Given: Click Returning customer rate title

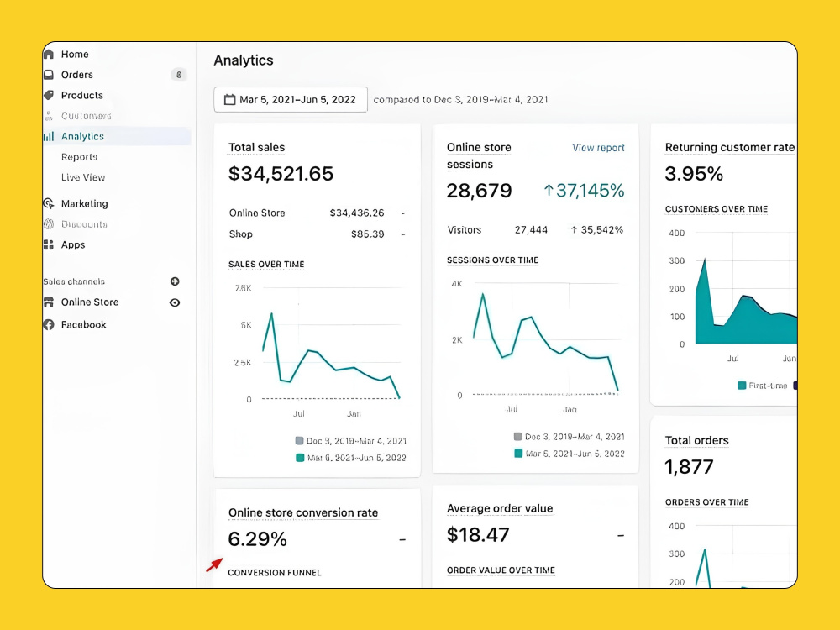Looking at the screenshot, I should point(730,147).
